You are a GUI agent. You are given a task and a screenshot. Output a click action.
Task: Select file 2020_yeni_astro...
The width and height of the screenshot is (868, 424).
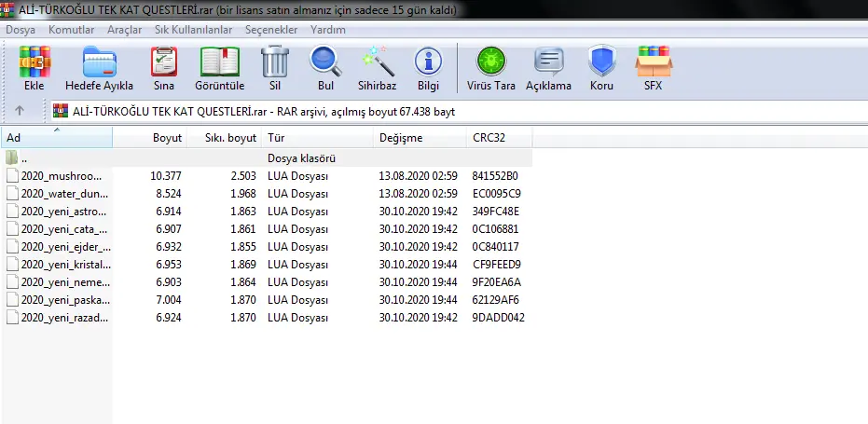click(63, 212)
